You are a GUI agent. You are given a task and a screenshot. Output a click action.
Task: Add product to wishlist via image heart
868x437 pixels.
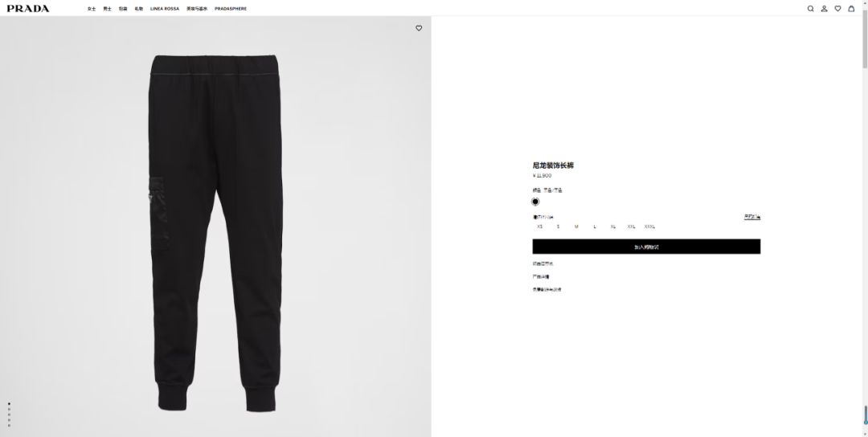pyautogui.click(x=419, y=28)
